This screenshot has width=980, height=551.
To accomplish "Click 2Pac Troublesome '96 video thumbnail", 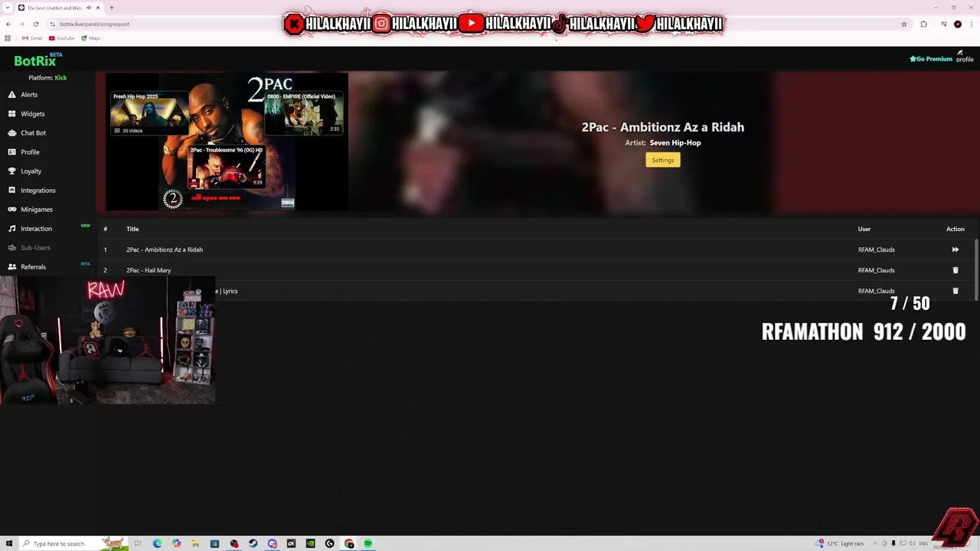I will (227, 167).
